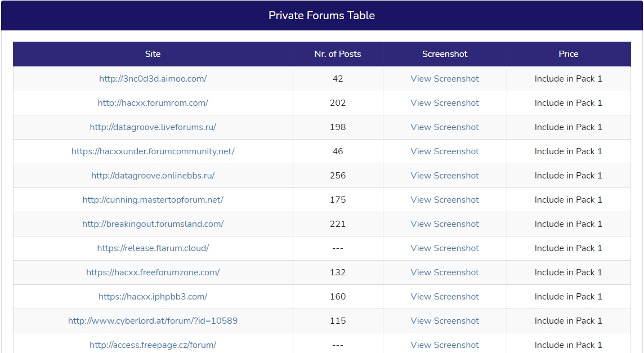Open the hacxx.iphpbb3.com link
644x353 pixels.
(153, 297)
